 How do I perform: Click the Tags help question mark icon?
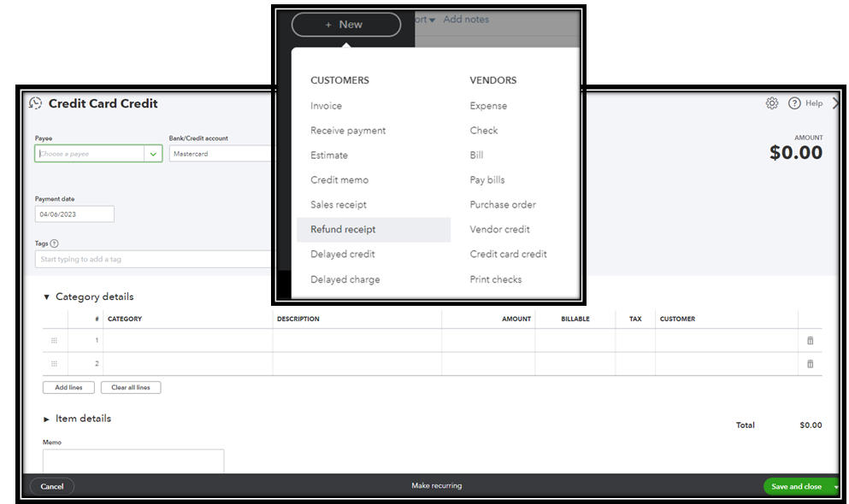click(54, 243)
